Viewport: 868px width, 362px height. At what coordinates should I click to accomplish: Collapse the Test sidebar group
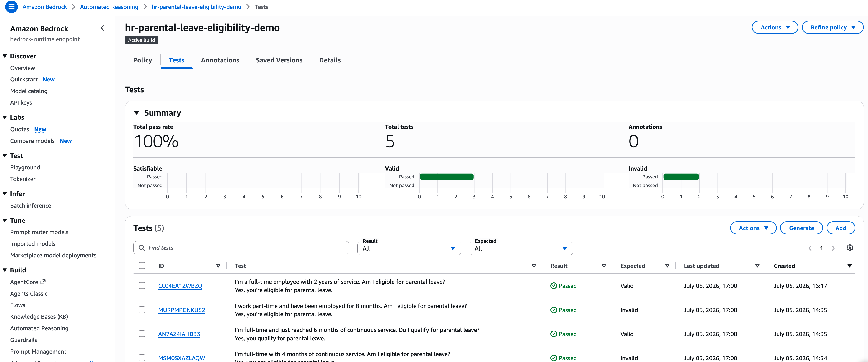point(5,155)
